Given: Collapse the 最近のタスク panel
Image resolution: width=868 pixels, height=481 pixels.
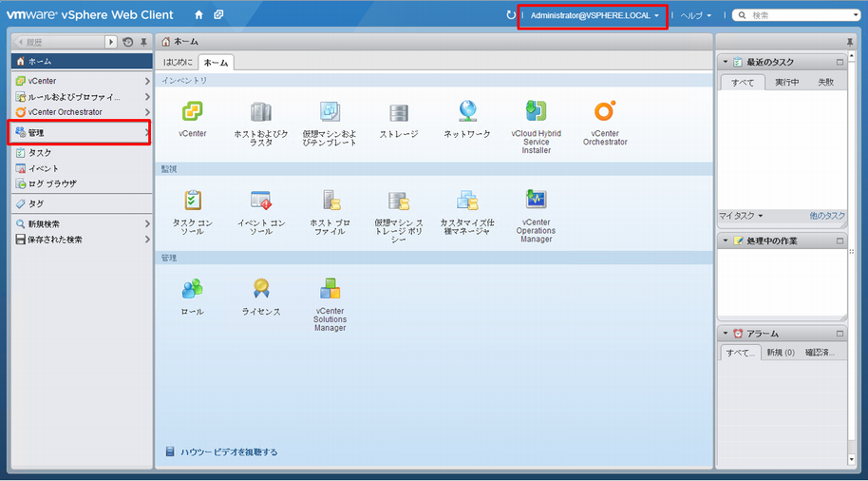Looking at the screenshot, I should 726,62.
